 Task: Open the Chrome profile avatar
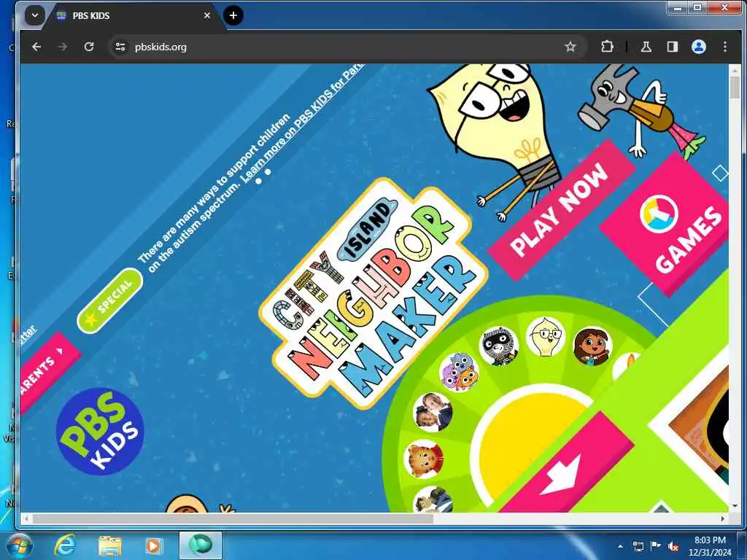pyautogui.click(x=698, y=47)
